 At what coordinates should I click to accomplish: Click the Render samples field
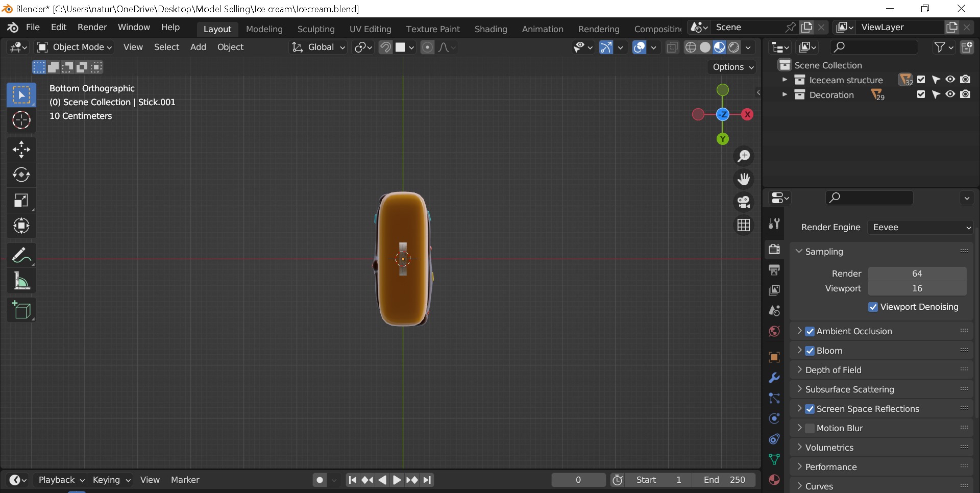coord(917,274)
